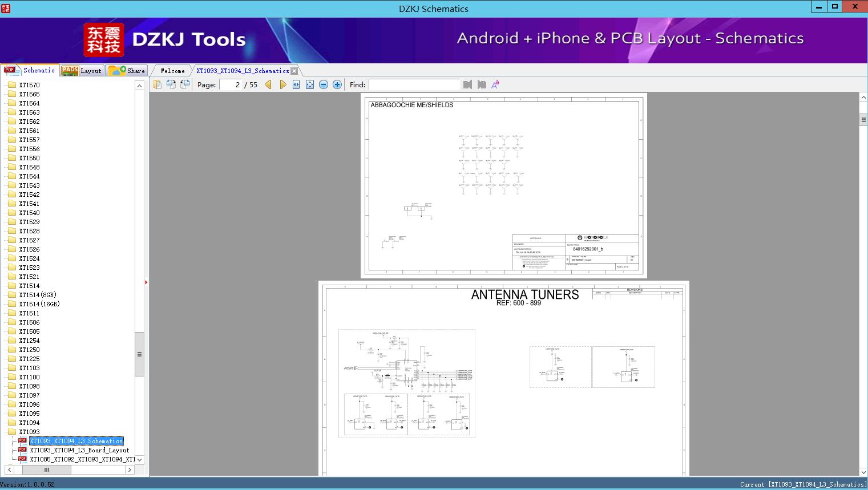Select the XT1093_XT1094_L3_Schematics document tab
868x490 pixels.
coord(243,71)
